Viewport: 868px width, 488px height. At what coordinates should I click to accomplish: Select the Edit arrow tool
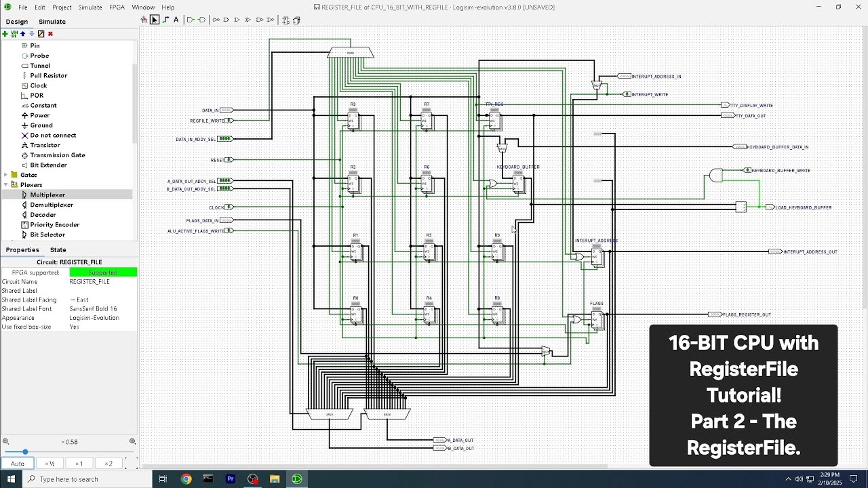pos(155,20)
